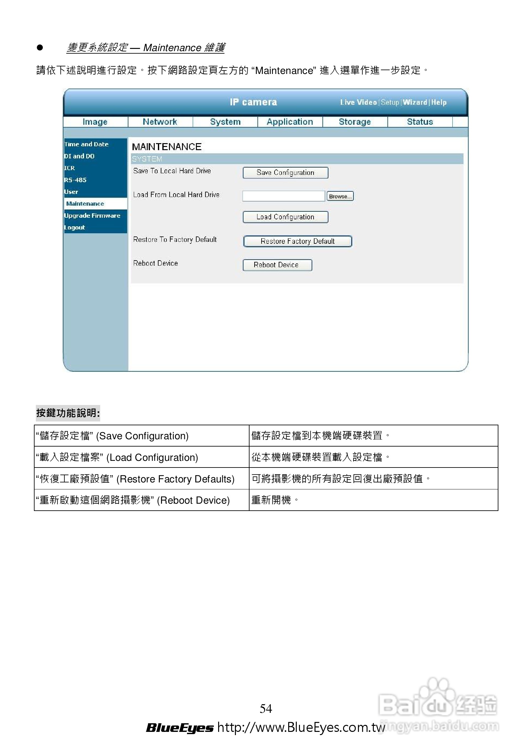Click Browse to choose a configuration file

340,196
